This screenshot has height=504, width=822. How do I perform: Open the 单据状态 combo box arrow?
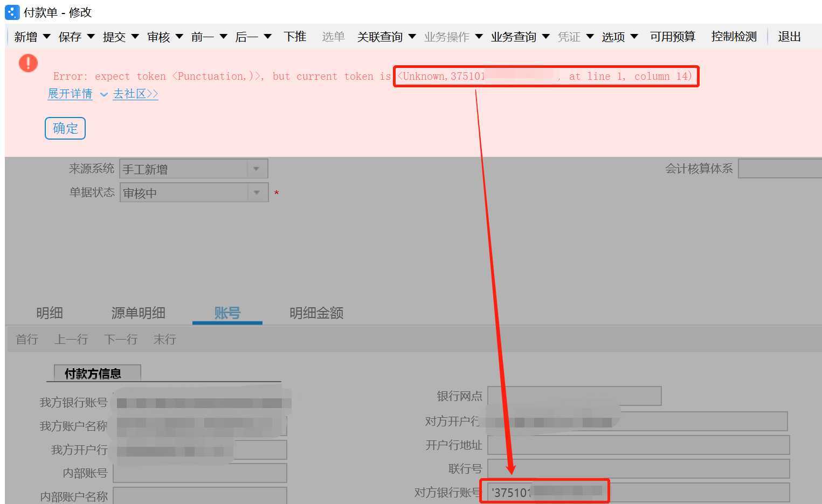click(257, 192)
